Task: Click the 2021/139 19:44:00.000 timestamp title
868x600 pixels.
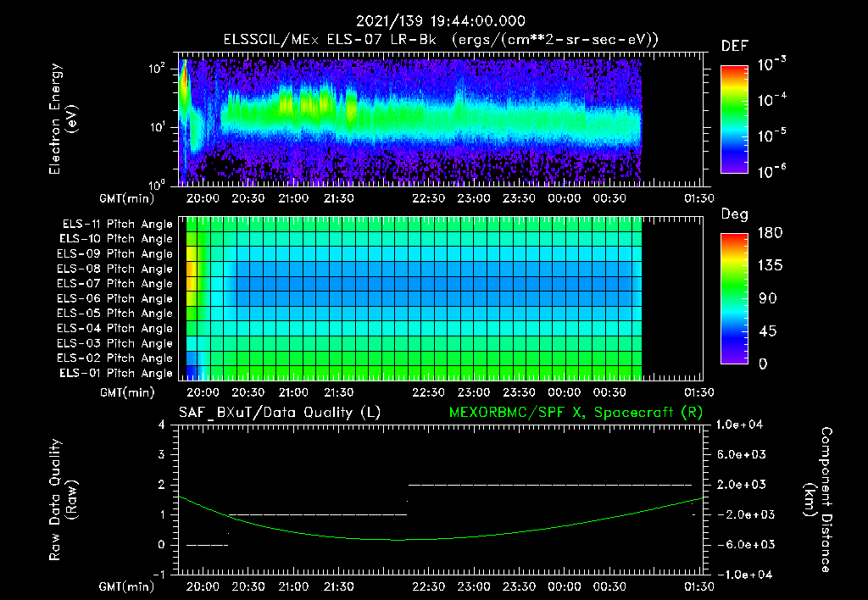Action: (x=441, y=21)
